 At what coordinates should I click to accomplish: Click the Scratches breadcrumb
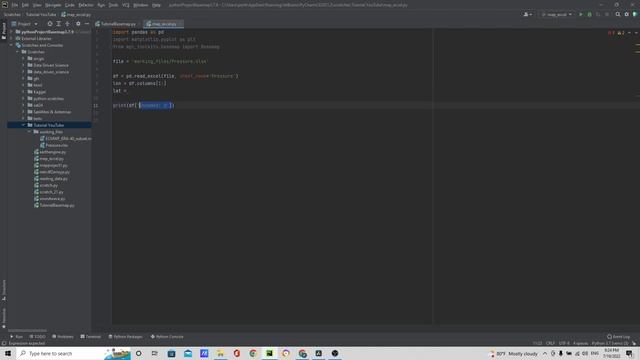click(x=12, y=15)
